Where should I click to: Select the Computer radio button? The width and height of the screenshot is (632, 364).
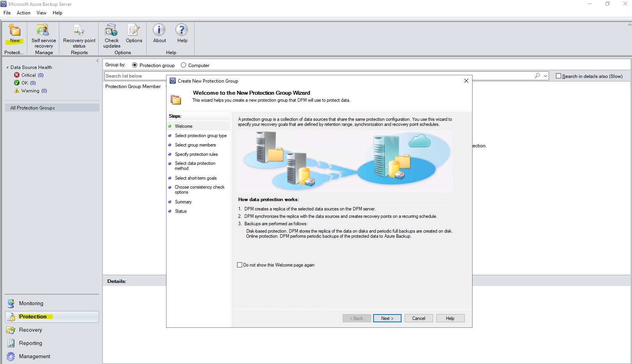point(183,65)
